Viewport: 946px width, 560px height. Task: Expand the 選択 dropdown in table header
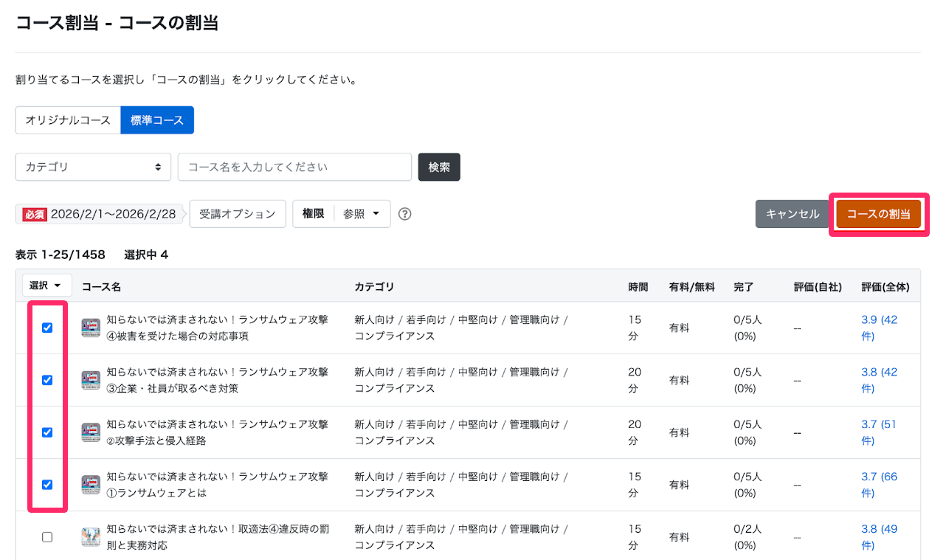pos(46,286)
